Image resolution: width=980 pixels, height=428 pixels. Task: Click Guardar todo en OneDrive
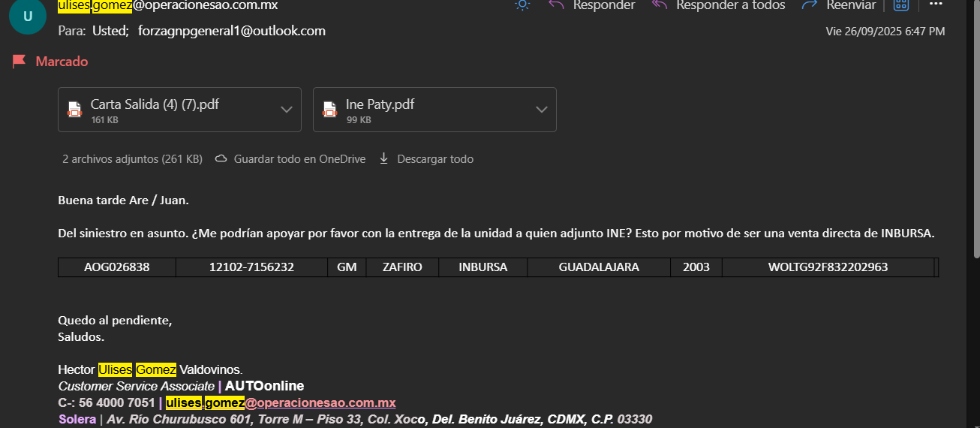point(299,159)
